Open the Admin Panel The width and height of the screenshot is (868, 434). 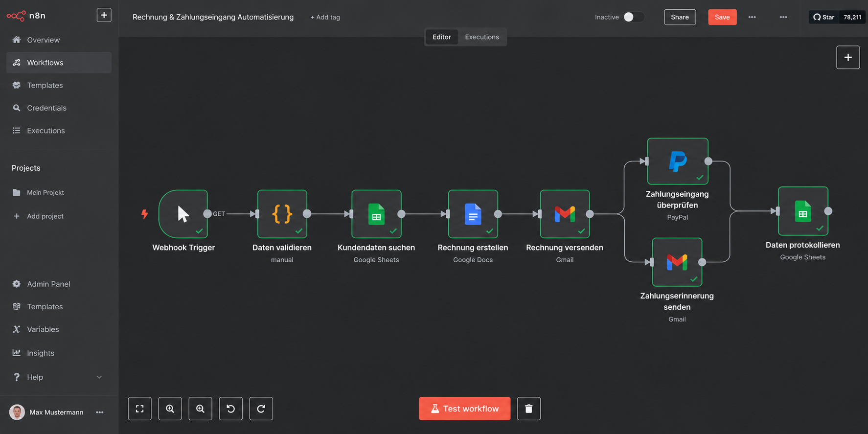click(59, 284)
